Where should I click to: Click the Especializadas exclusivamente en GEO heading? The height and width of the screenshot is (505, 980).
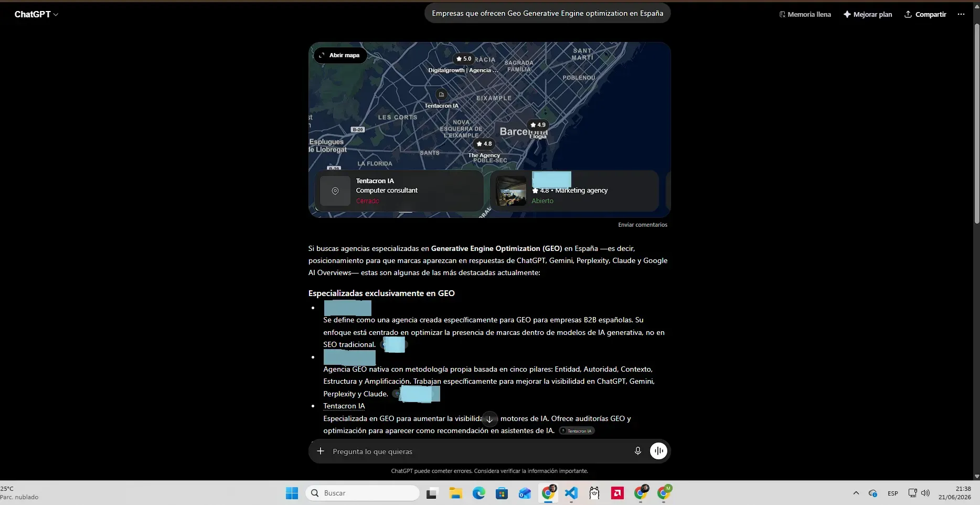(381, 293)
